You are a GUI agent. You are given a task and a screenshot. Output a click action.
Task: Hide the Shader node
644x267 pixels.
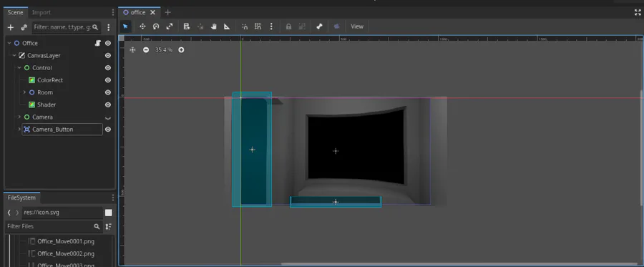(x=108, y=105)
